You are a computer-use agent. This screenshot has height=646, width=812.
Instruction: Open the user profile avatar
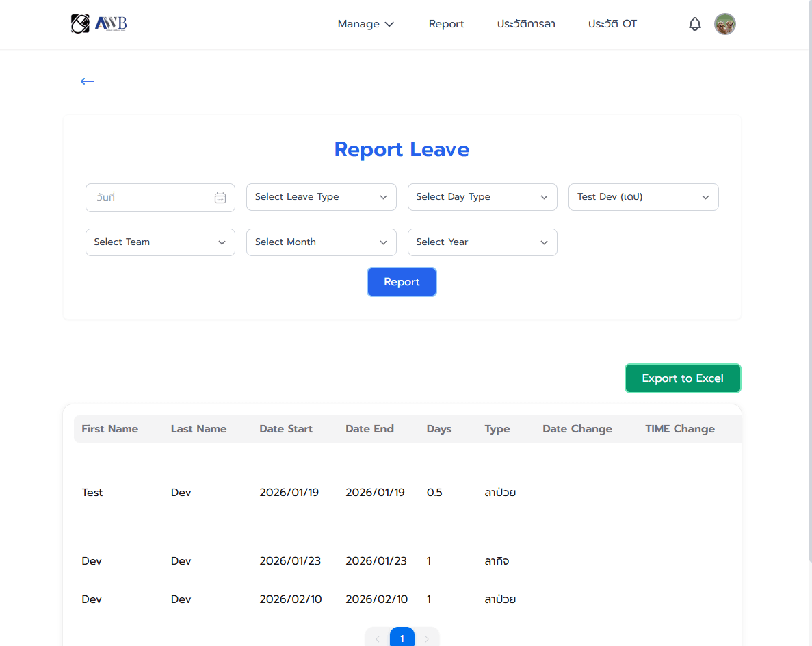724,25
